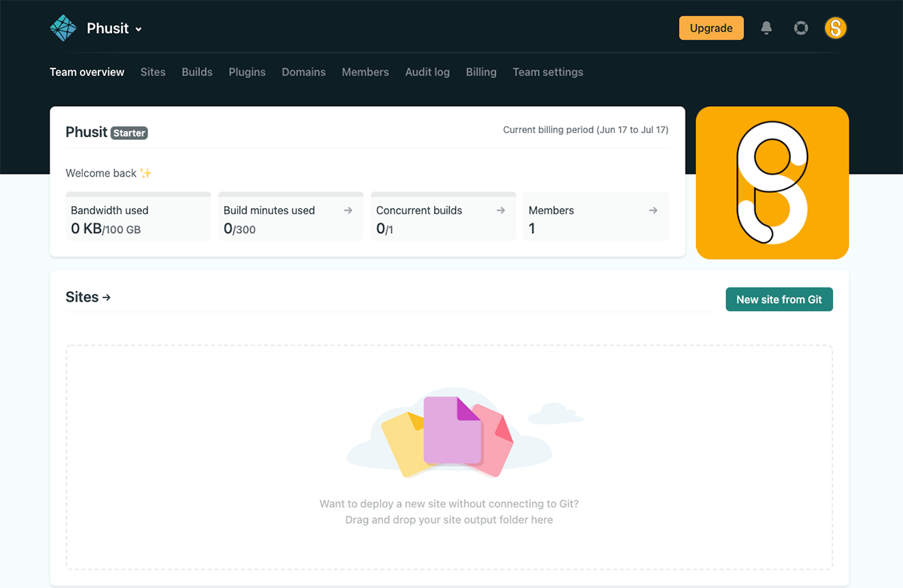View the Members tab

366,72
